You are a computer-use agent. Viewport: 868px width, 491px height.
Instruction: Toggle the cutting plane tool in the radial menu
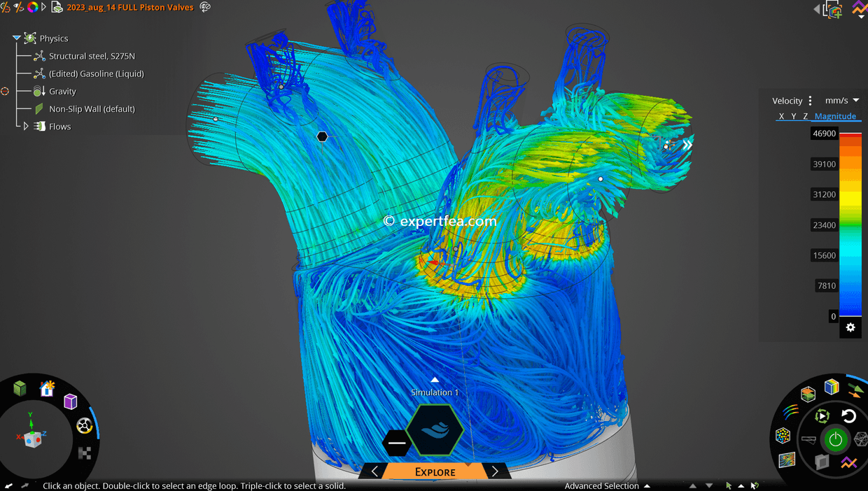click(x=808, y=439)
